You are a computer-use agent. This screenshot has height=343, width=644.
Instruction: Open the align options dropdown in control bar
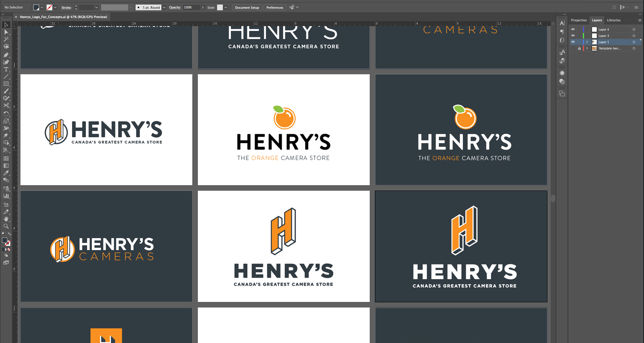pos(297,7)
